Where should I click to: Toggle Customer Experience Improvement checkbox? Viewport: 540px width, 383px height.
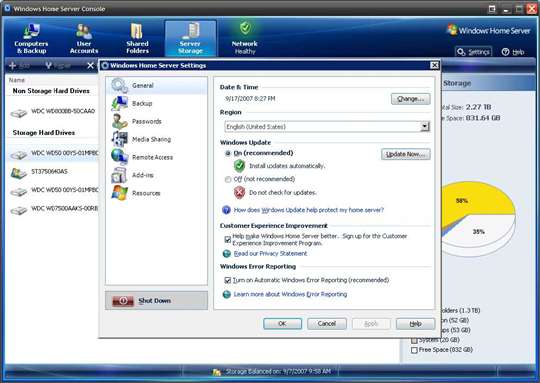coord(228,239)
